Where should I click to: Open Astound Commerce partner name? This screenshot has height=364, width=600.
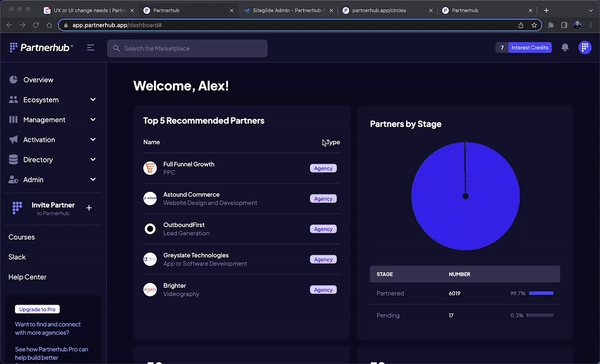191,194
